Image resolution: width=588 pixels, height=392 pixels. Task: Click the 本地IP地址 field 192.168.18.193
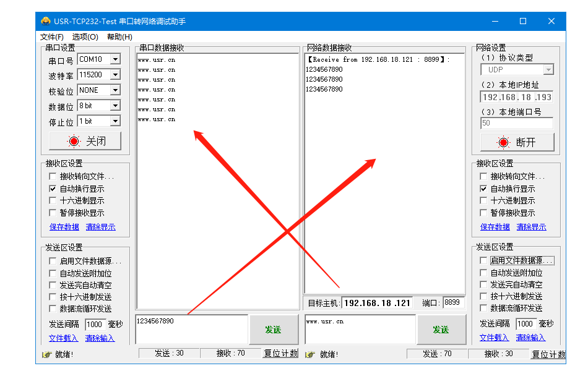point(517,97)
